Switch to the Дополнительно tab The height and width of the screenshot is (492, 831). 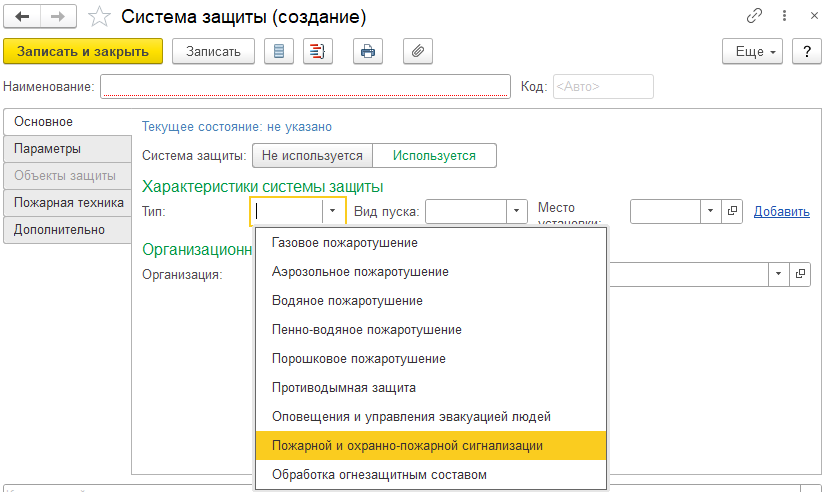[67, 230]
